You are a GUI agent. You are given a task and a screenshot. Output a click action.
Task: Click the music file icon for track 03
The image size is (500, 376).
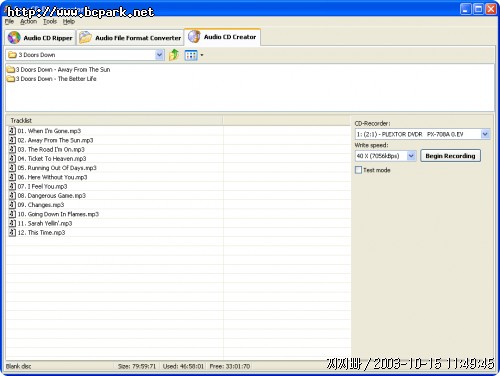tap(12, 149)
